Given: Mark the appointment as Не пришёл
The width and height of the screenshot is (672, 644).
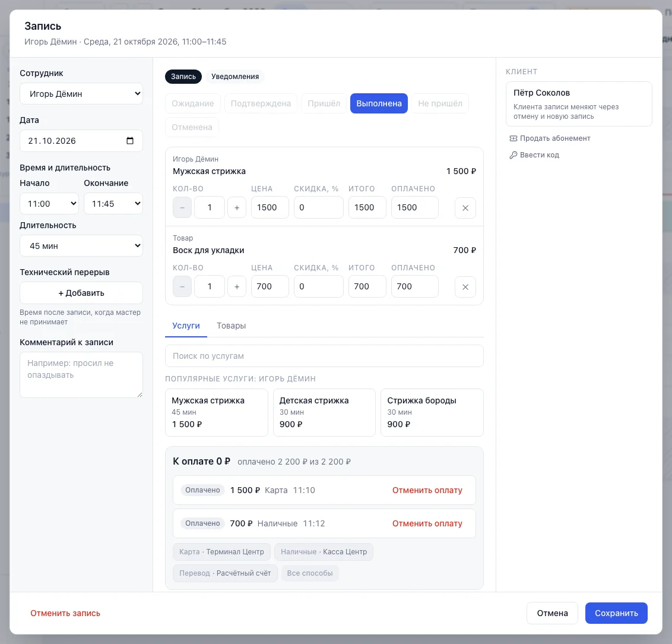Looking at the screenshot, I should click(x=440, y=103).
